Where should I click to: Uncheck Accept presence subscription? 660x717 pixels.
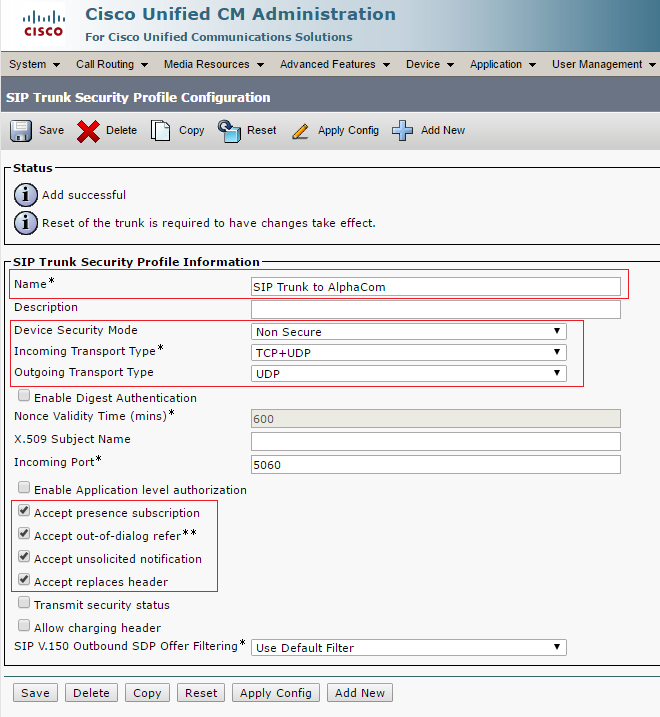24,510
